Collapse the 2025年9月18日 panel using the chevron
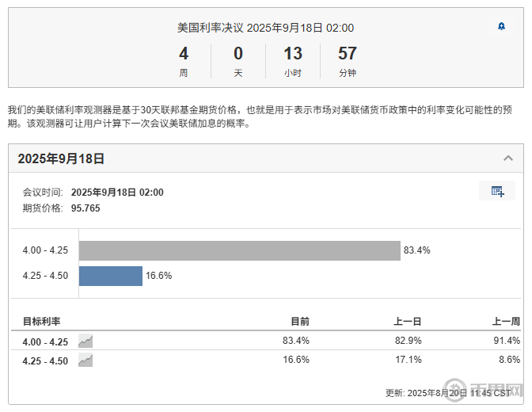Image resolution: width=532 pixels, height=412 pixels. [508, 158]
